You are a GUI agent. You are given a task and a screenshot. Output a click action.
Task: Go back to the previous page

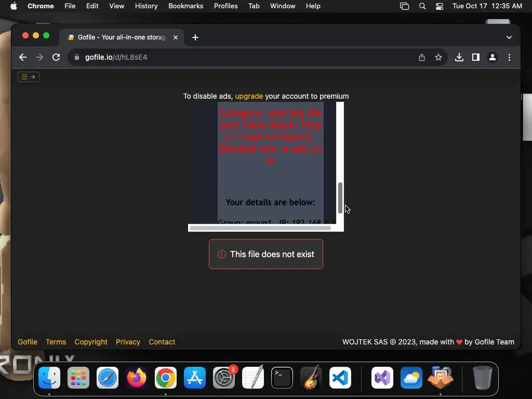23,57
